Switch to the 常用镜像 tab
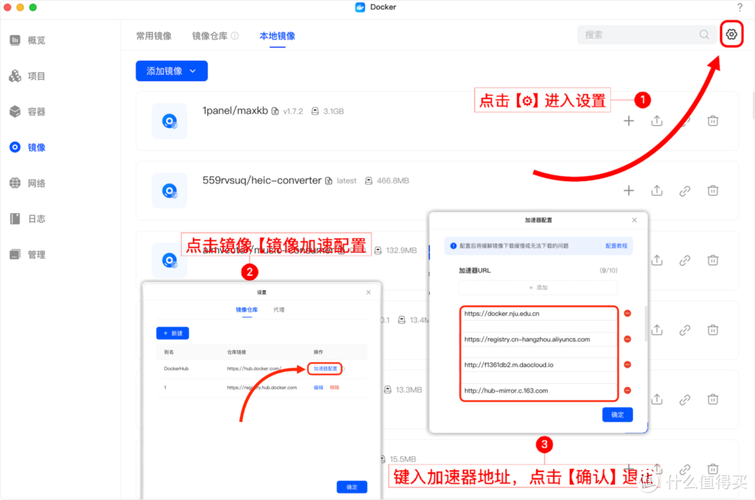755x500 pixels. tap(154, 36)
